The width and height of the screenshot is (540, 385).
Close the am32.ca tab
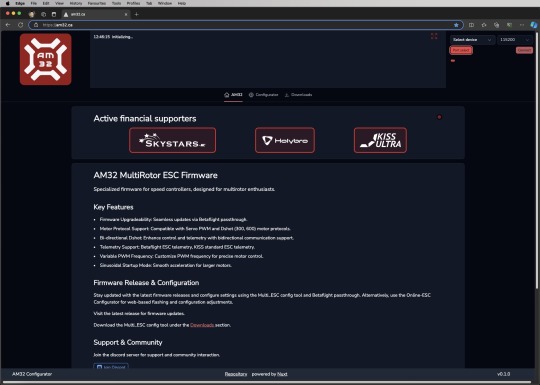click(x=126, y=14)
